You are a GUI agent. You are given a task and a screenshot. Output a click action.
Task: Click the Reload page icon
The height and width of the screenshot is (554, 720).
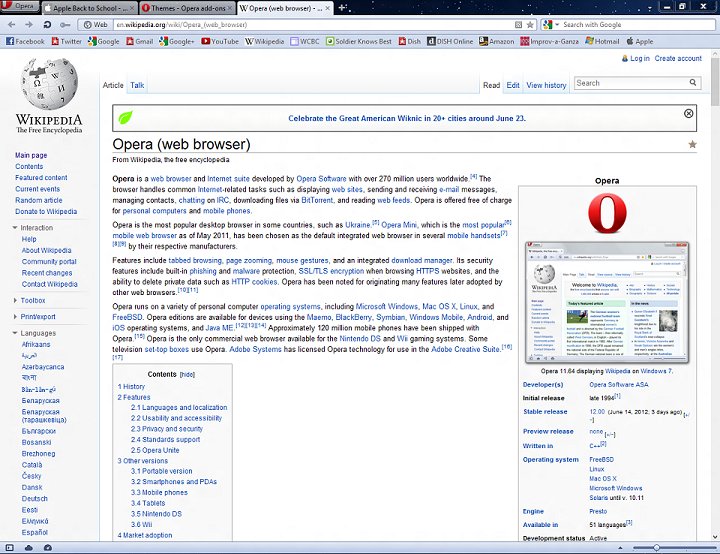pyautogui.click(x=68, y=24)
